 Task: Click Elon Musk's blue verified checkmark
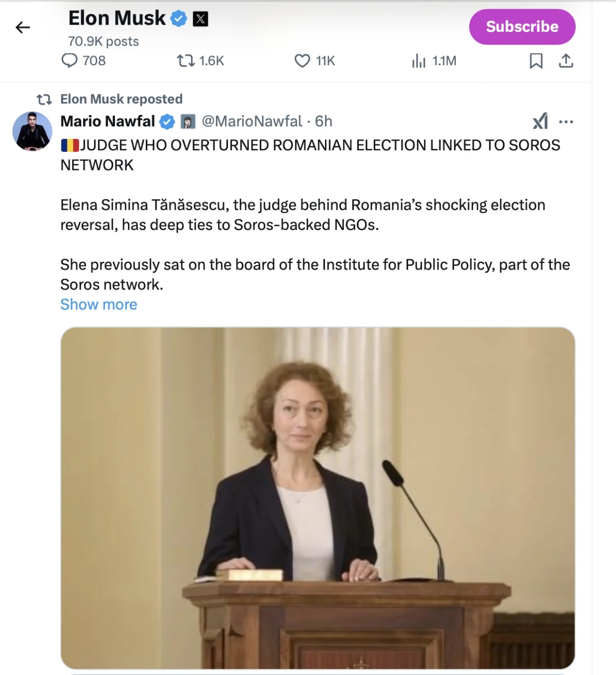(178, 19)
